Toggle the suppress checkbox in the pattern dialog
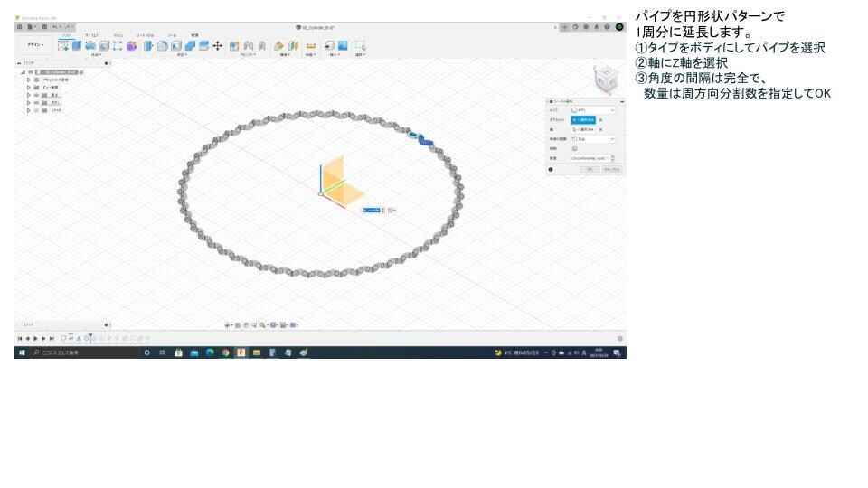868x488 pixels. 575,149
